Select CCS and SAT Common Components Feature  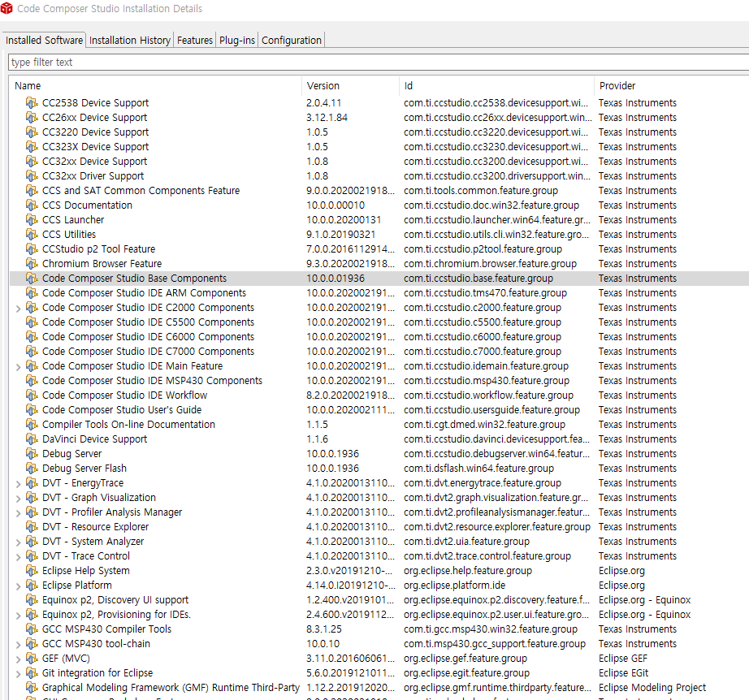coord(379,191)
